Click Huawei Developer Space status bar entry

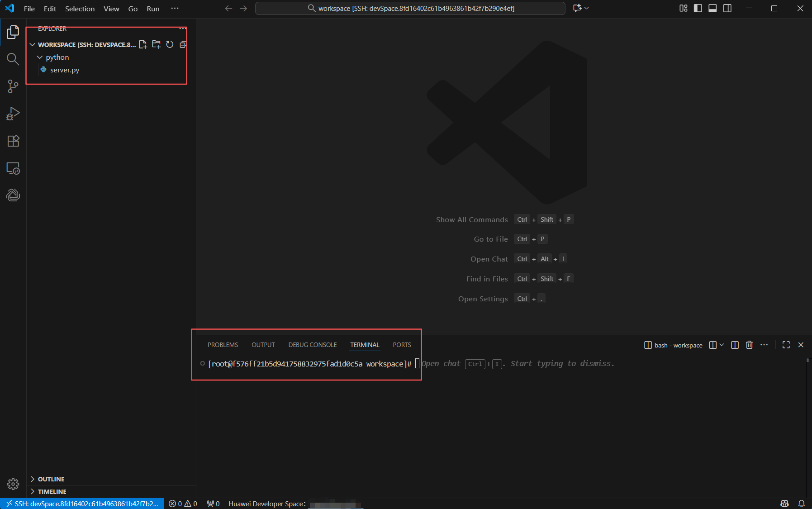click(x=294, y=504)
